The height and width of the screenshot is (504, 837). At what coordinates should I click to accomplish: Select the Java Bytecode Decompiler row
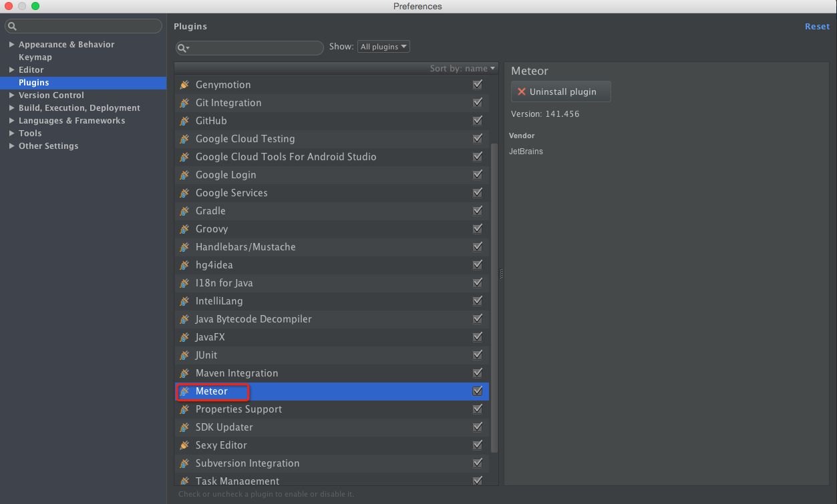coord(332,319)
